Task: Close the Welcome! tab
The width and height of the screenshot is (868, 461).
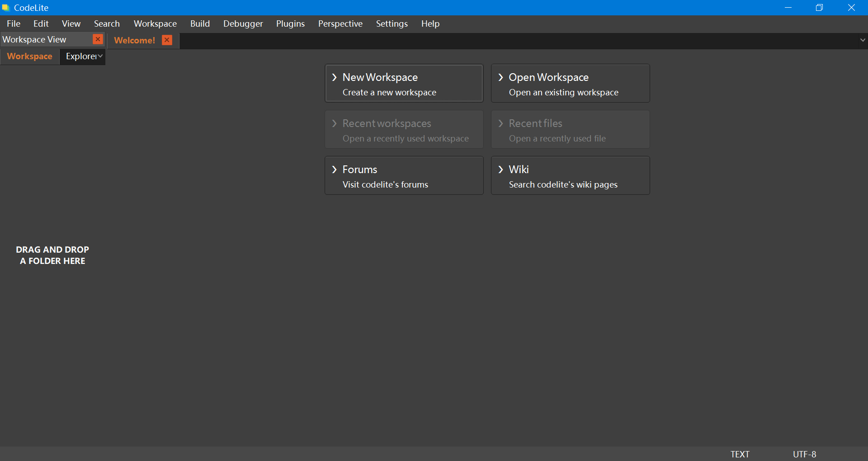Action: 167,40
